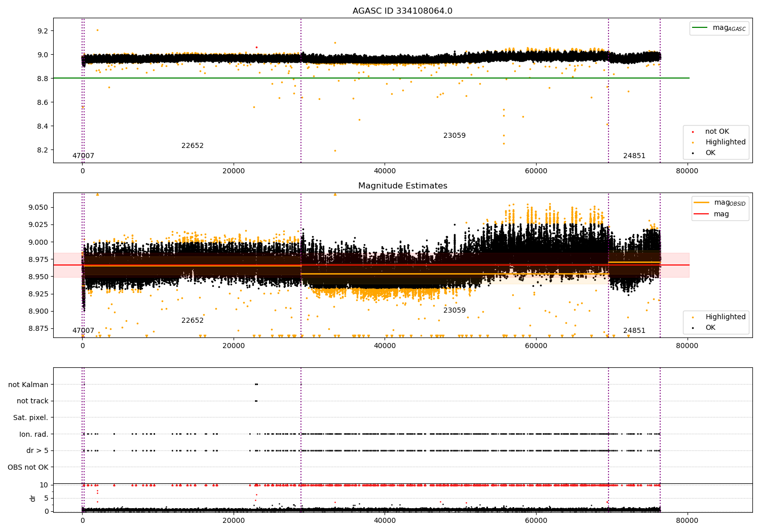This screenshot has width=760, height=532.
Task: Click the 47007 label in the Magnitude Estimates plot
Action: coord(83,331)
